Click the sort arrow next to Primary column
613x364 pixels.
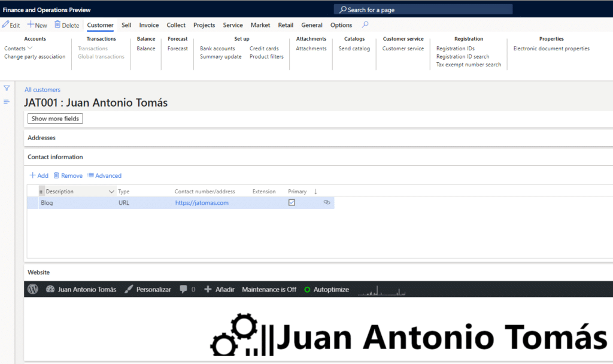tap(315, 192)
